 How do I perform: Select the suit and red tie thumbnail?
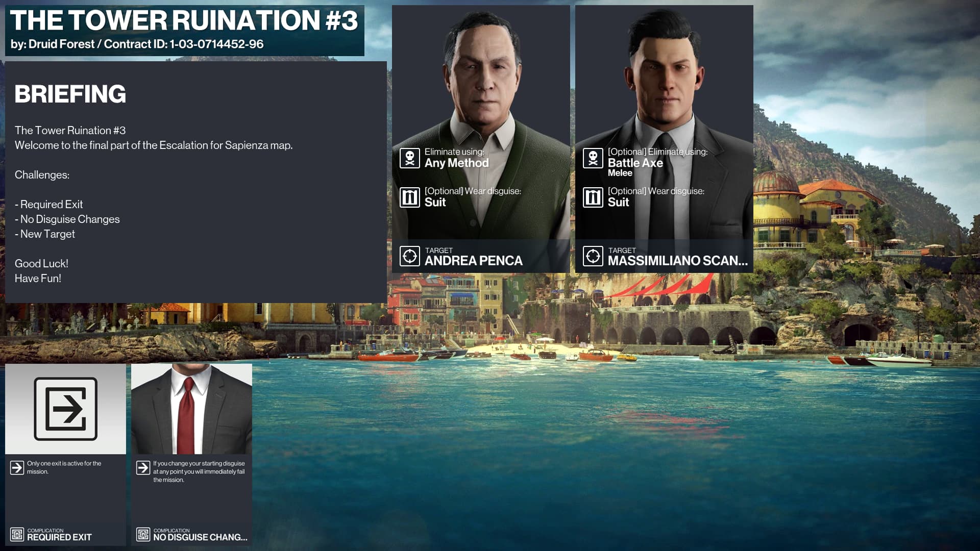(x=191, y=409)
